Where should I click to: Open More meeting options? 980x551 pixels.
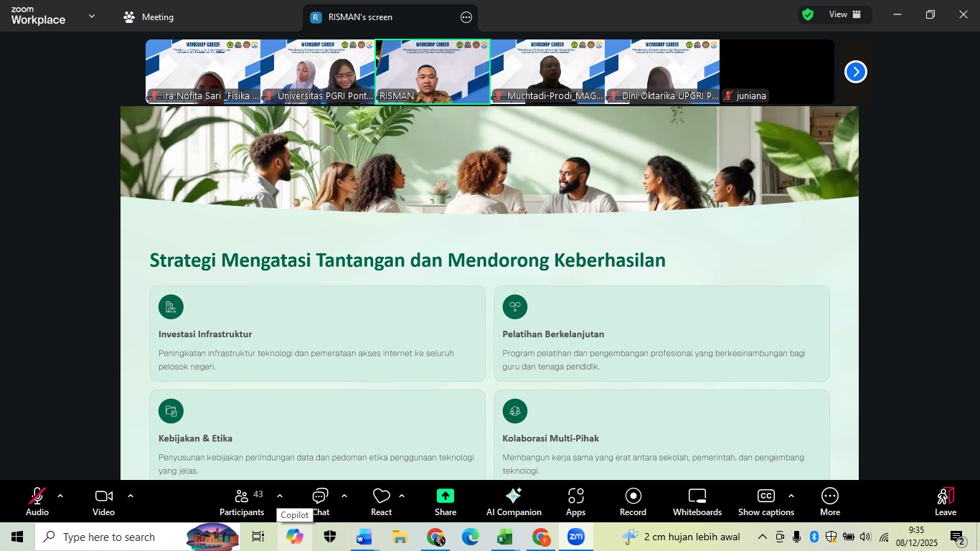[829, 501]
